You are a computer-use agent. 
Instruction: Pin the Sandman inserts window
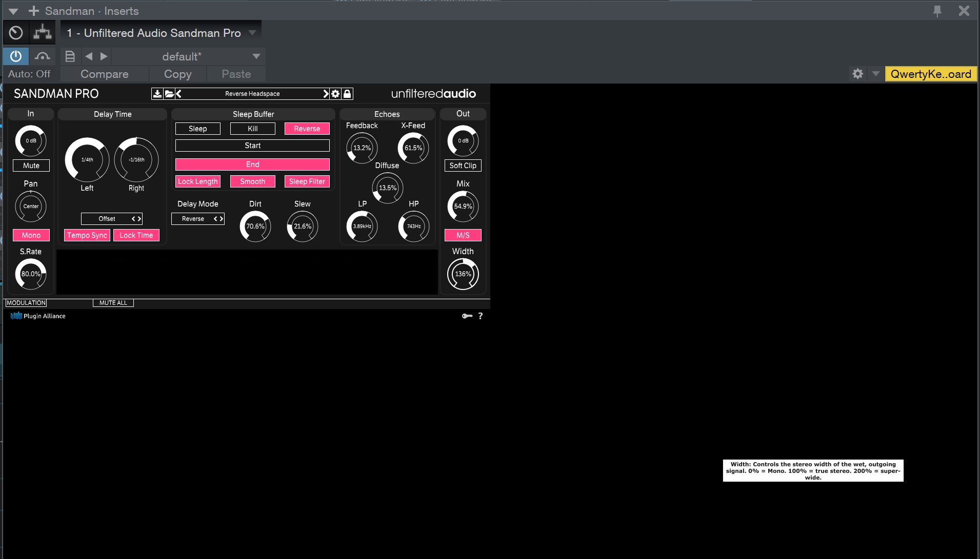[x=937, y=11]
